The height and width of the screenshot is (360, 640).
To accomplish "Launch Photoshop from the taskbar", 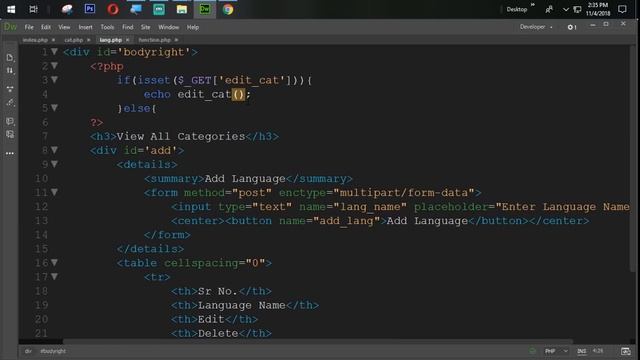I will click(x=90, y=9).
